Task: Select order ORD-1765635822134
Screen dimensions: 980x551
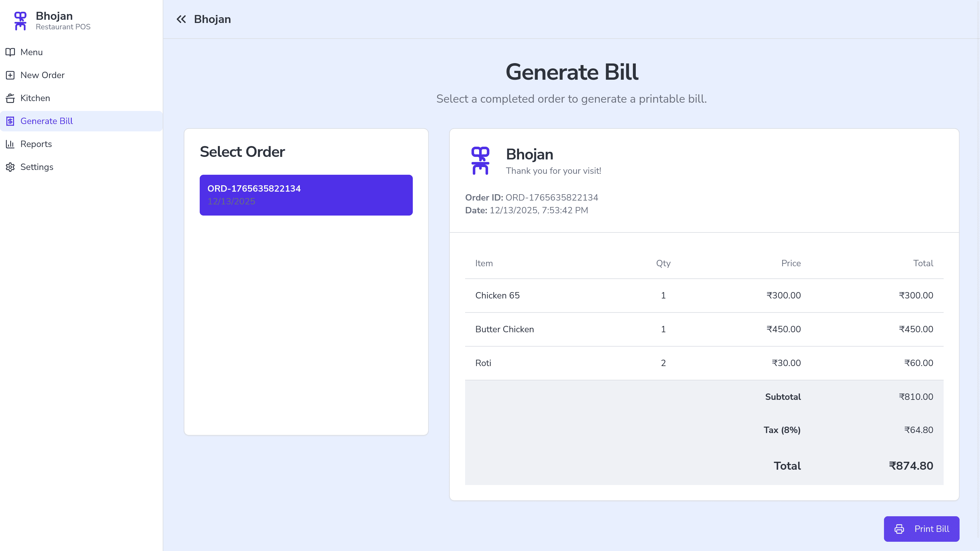Action: click(306, 195)
